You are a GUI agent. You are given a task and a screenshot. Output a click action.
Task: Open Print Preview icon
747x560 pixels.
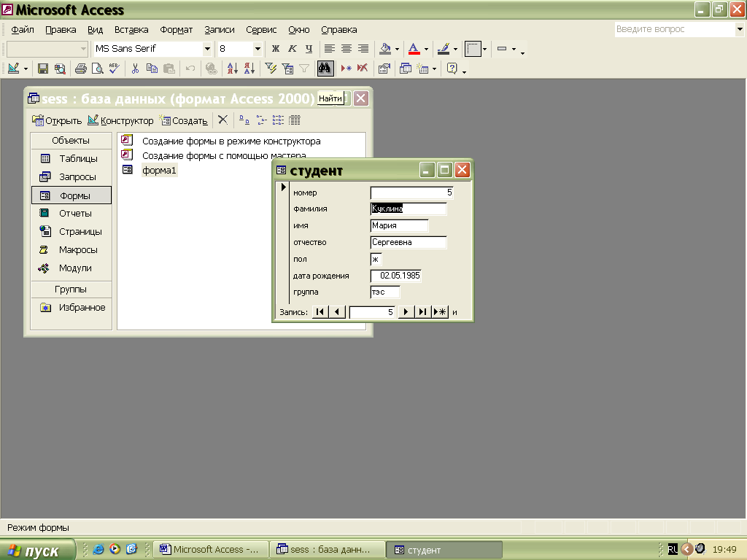point(97,69)
